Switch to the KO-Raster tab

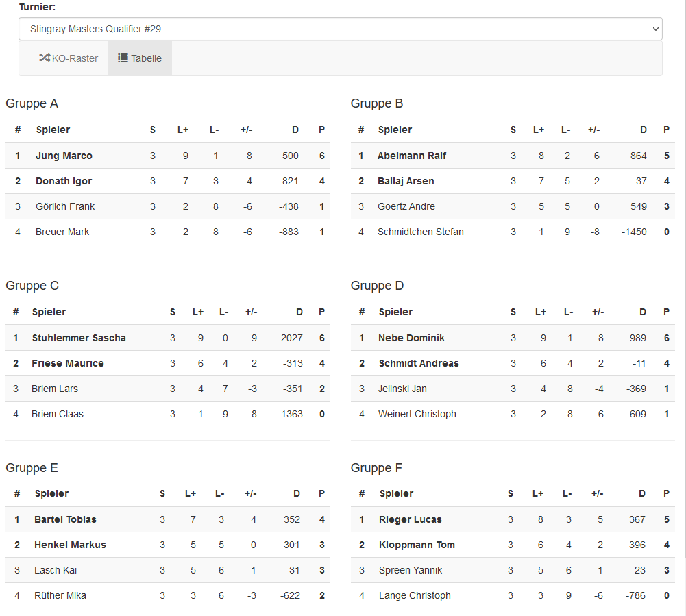click(69, 58)
